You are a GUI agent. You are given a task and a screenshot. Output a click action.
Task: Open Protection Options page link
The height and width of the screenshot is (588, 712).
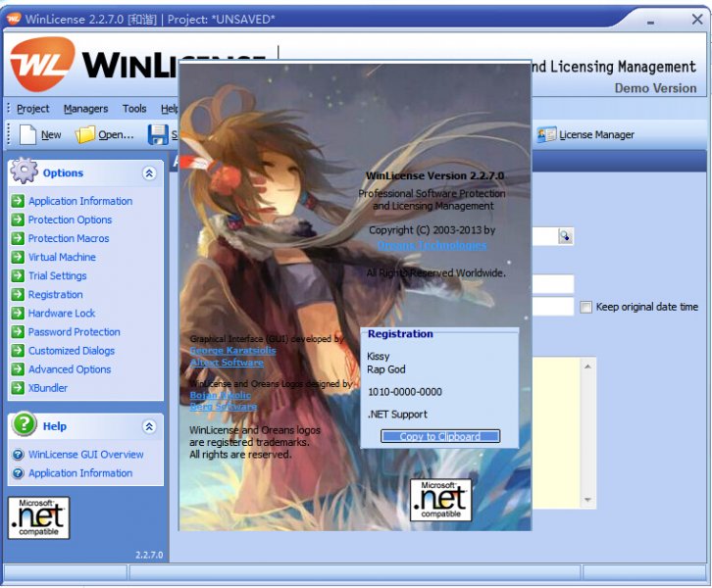(70, 220)
